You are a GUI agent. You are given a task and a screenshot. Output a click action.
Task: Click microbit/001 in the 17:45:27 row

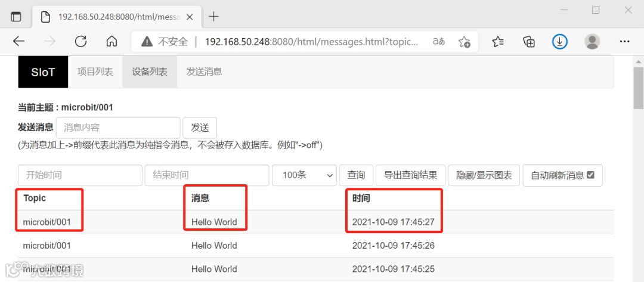[x=47, y=222]
